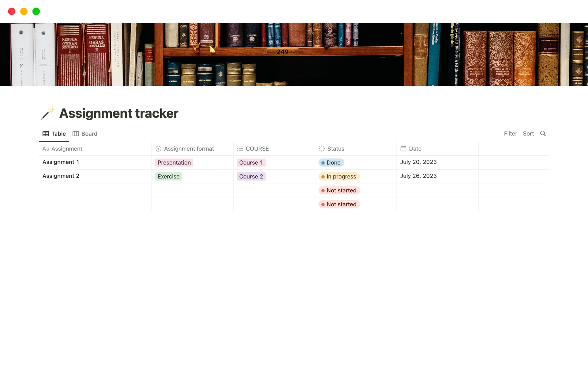
Task: Click empty row to add new assignment
Action: pyautogui.click(x=96, y=190)
